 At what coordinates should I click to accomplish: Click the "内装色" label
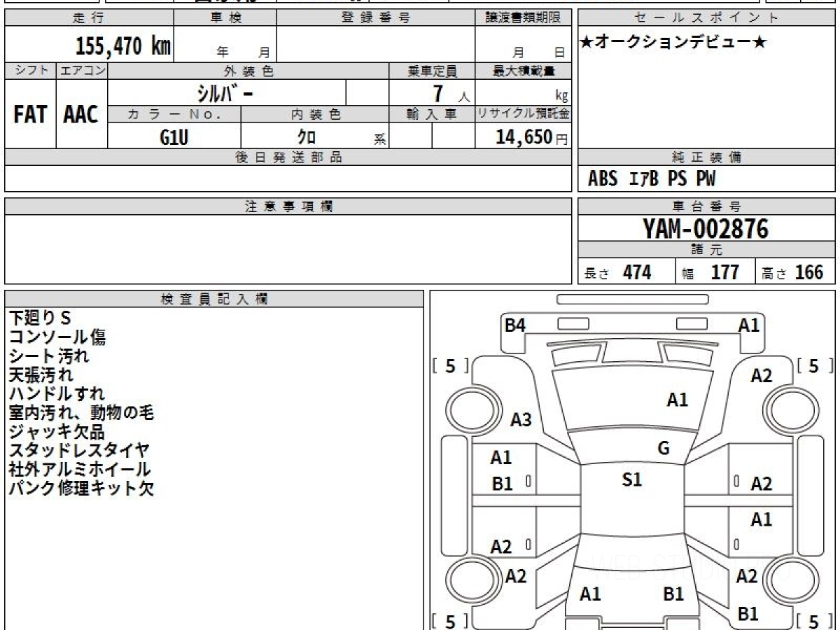click(x=315, y=114)
